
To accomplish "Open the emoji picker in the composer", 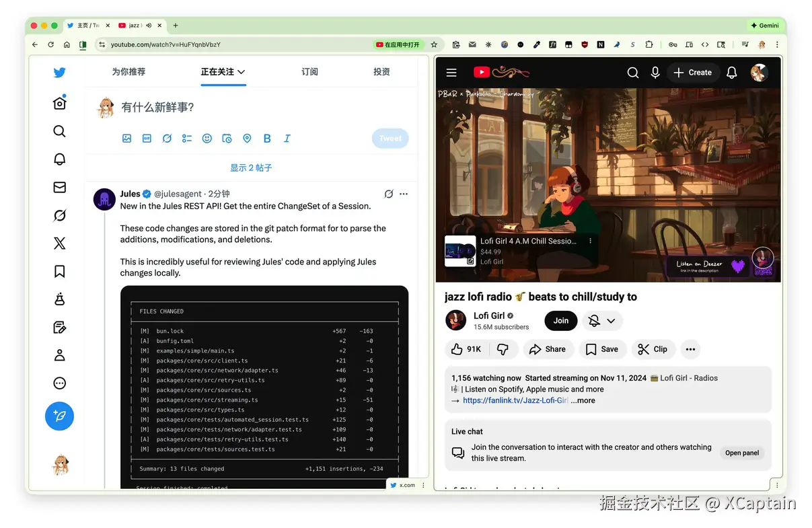I will point(207,138).
